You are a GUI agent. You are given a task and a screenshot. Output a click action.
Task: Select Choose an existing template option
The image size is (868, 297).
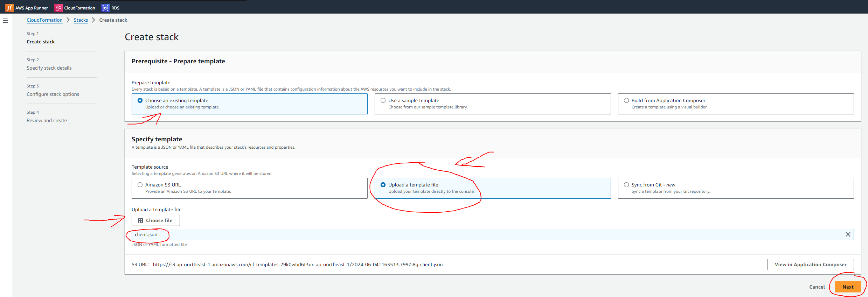[x=249, y=104]
